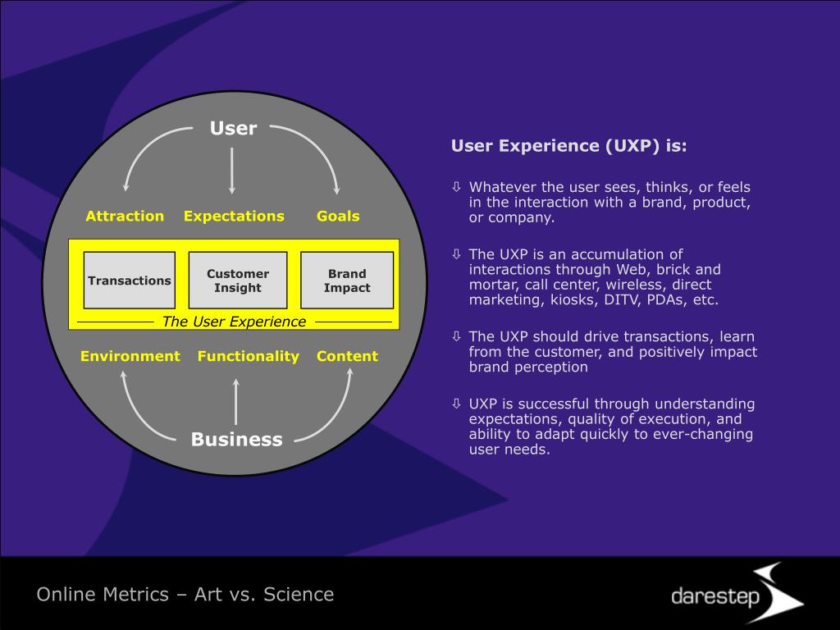
Task: Click the footer 'Online Metrics – Art vs. Science'
Action: pos(185,594)
